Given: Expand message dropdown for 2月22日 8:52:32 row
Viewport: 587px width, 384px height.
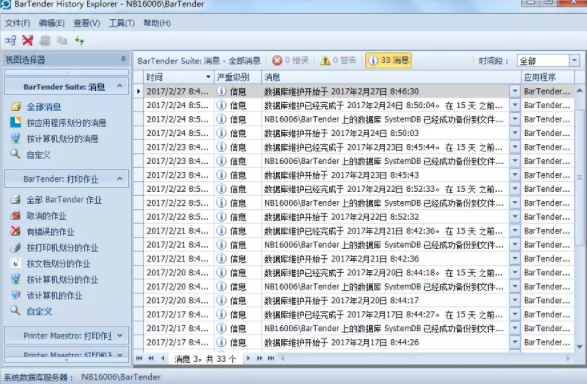Looking at the screenshot, I should pyautogui.click(x=515, y=217).
